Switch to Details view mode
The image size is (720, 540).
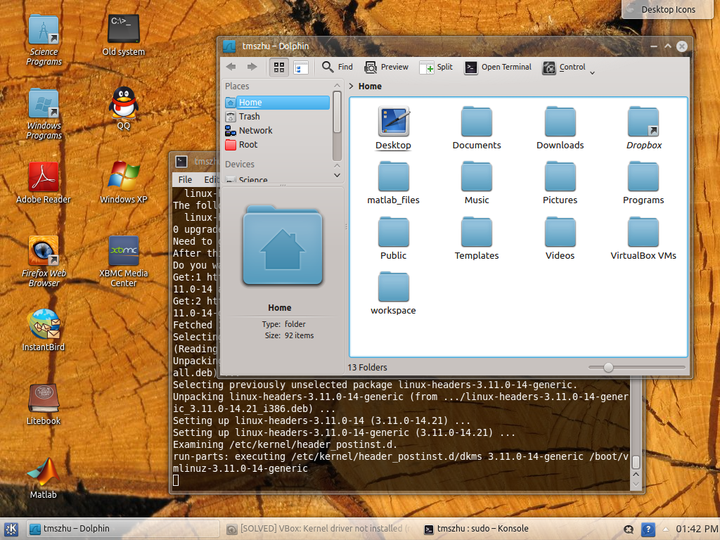pyautogui.click(x=300, y=68)
